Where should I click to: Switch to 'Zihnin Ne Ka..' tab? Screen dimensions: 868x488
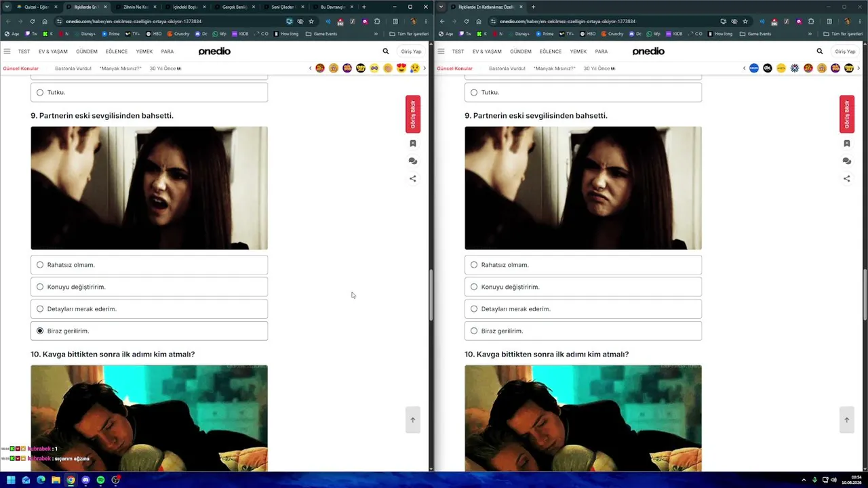pos(136,7)
